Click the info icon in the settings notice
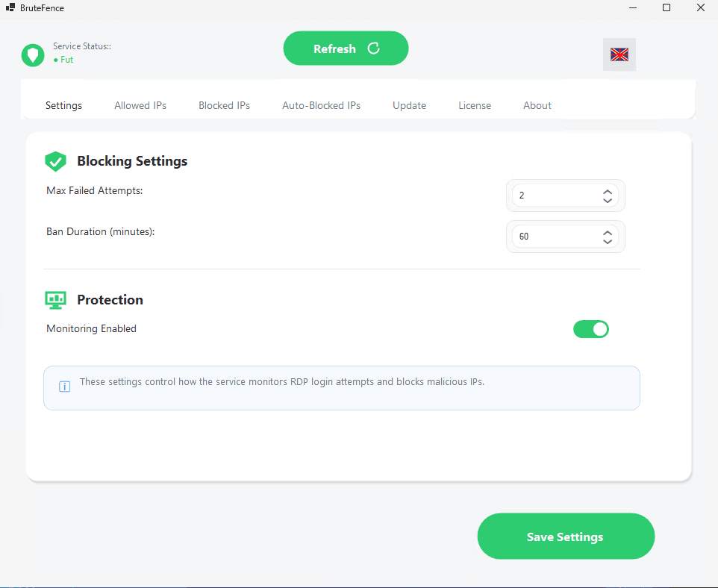The width and height of the screenshot is (718, 588). point(65,387)
